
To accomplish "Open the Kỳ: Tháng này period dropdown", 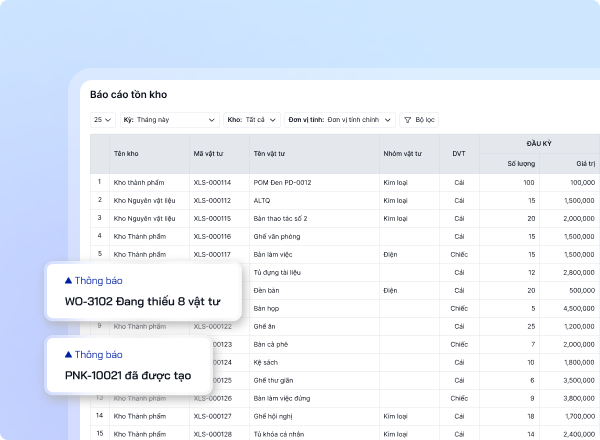I will pos(170,120).
